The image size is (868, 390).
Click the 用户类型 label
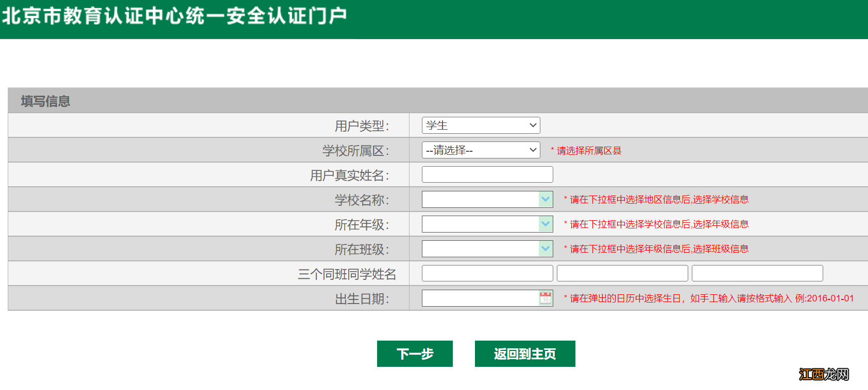click(362, 126)
